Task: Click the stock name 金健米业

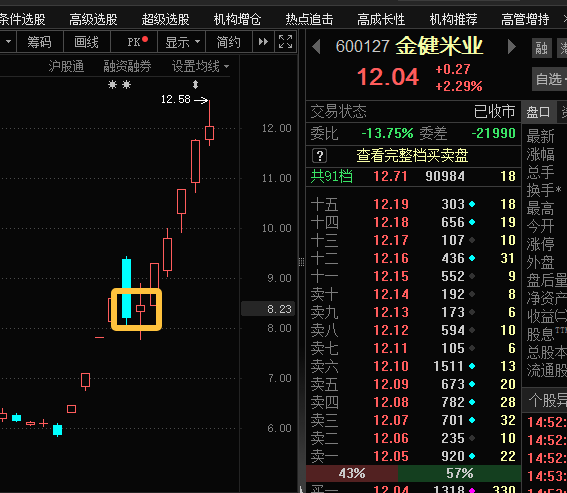Action: coord(439,46)
